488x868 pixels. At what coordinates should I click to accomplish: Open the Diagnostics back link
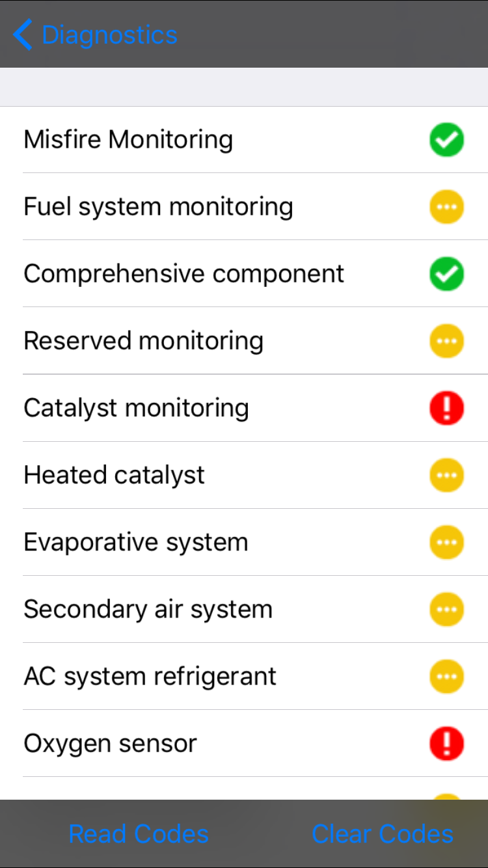tap(109, 34)
